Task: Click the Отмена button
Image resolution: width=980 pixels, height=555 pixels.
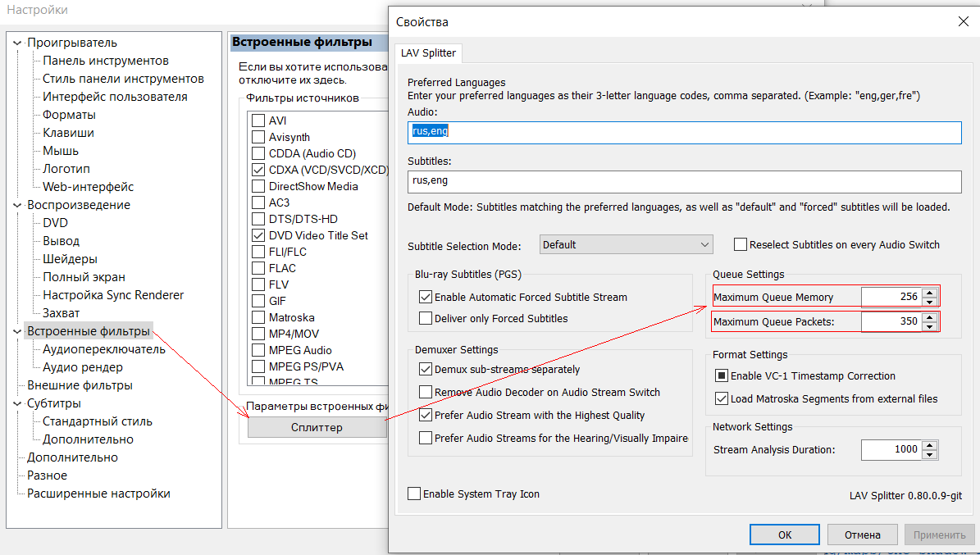Action: [861, 535]
